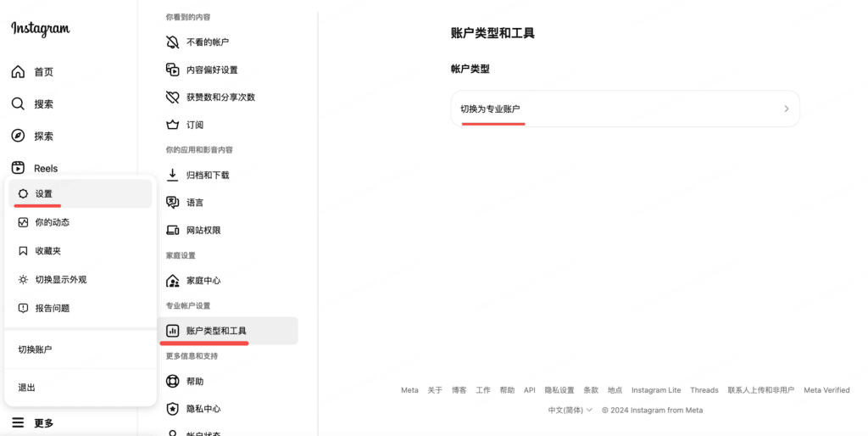The width and height of the screenshot is (868, 436).
Task: Choose 切换账户 in the popup menu
Action: (81, 349)
